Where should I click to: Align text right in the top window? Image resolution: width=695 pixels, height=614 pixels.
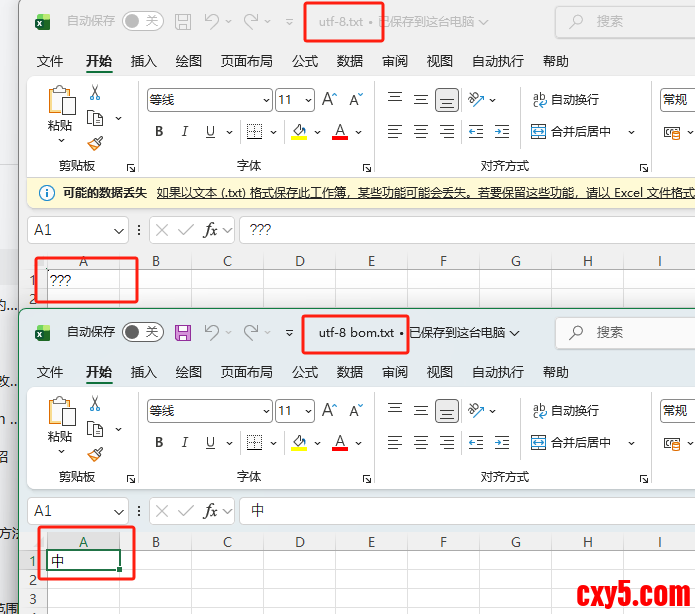[447, 132]
